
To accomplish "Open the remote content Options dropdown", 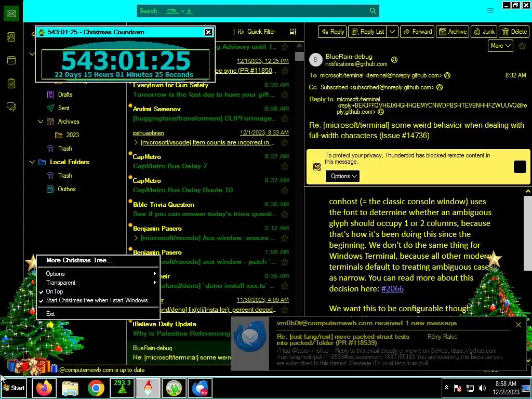I will point(342,176).
